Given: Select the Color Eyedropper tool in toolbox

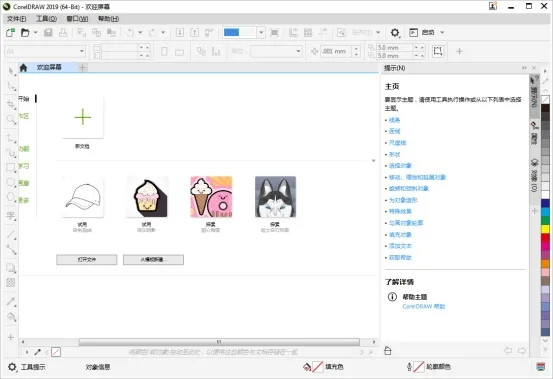Looking at the screenshot, I should point(11,301).
